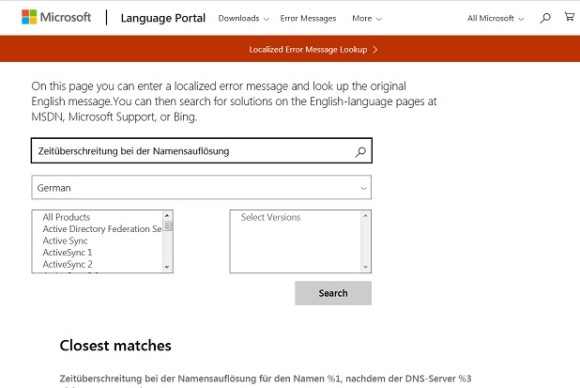Screen dimensions: 580x388
Task: Expand the Downloads menu
Action: point(243,18)
